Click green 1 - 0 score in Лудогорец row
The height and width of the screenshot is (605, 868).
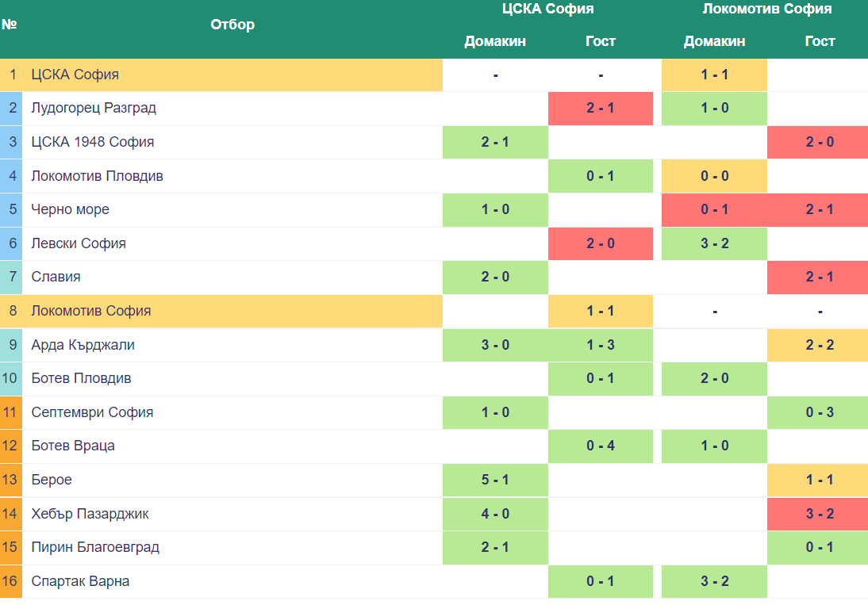[714, 109]
